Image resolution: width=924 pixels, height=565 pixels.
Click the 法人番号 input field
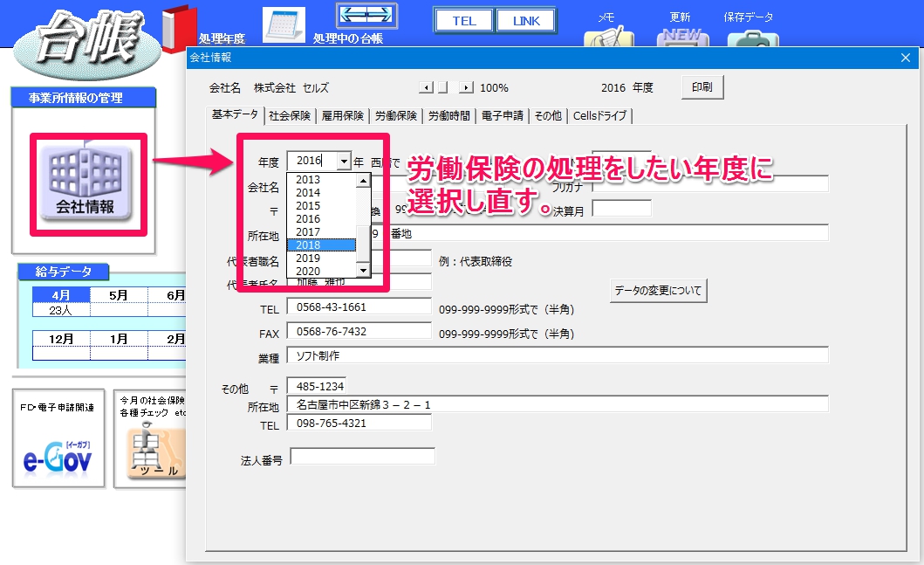pyautogui.click(x=362, y=457)
